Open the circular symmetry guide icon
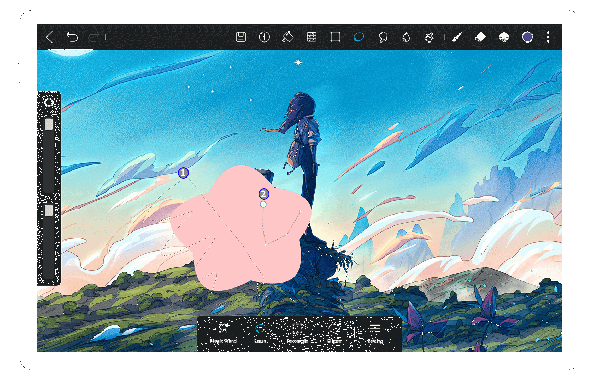 click(264, 37)
